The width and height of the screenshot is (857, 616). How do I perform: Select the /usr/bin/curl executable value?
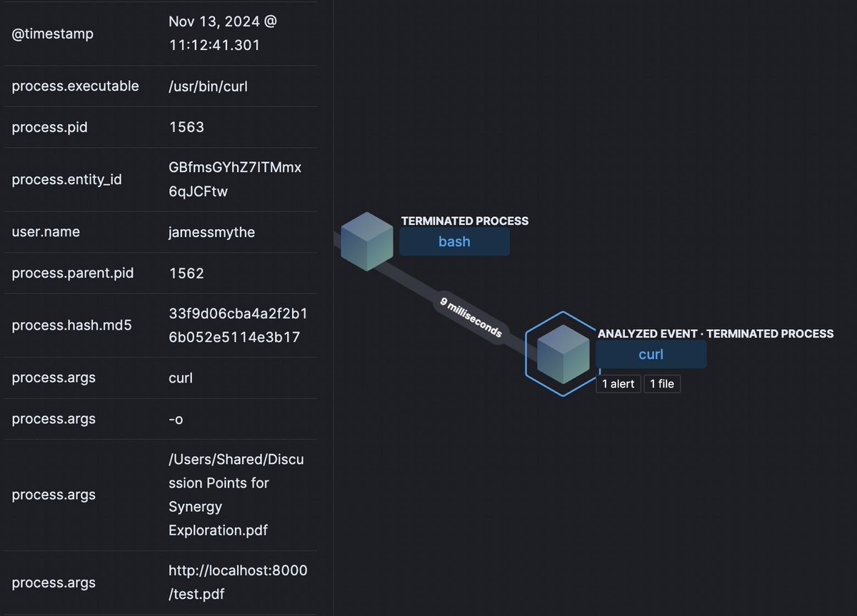click(x=208, y=86)
